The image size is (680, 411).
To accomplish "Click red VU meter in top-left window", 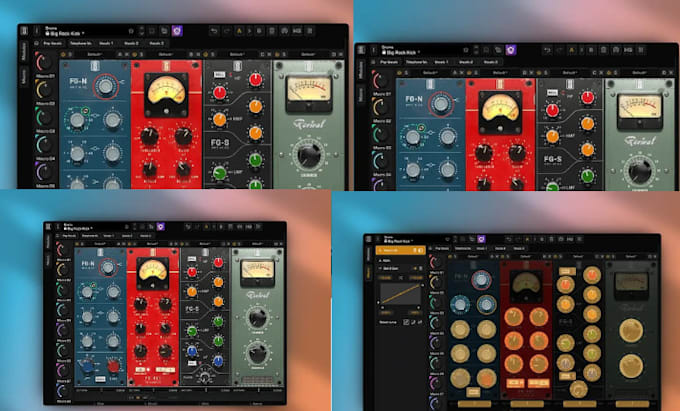I will (x=166, y=95).
